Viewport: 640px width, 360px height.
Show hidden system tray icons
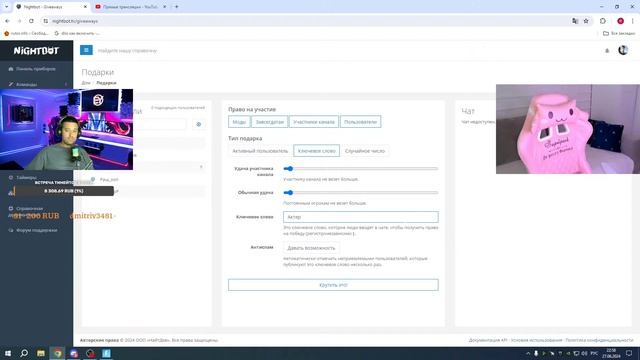coord(528,353)
